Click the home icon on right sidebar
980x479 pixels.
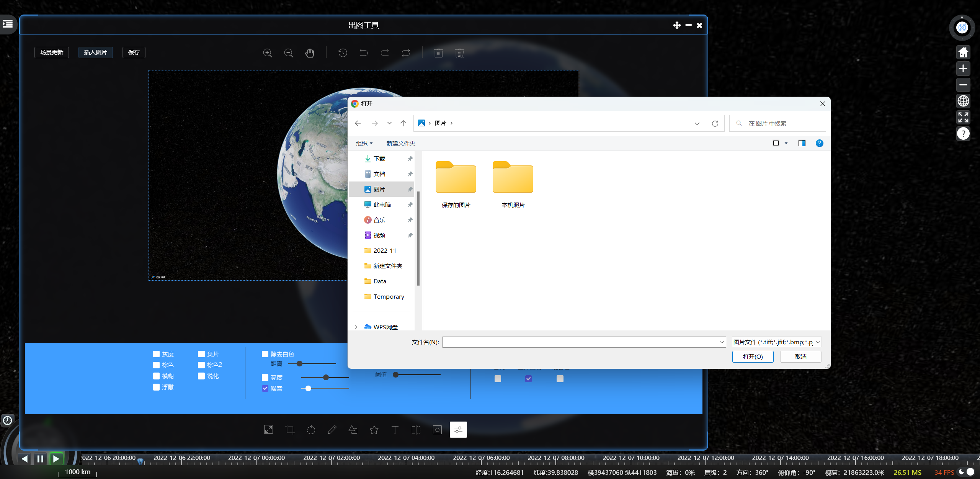coord(963,52)
